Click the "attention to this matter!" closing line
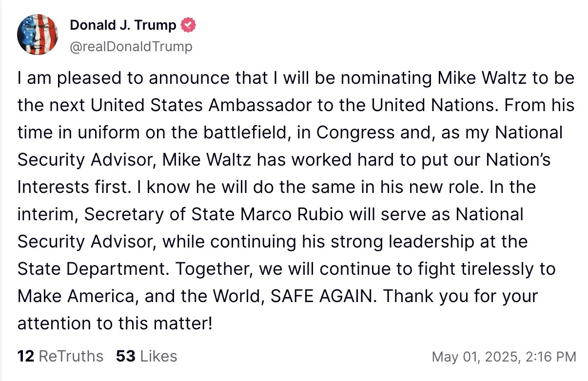The width and height of the screenshot is (588, 381). pyautogui.click(x=115, y=324)
